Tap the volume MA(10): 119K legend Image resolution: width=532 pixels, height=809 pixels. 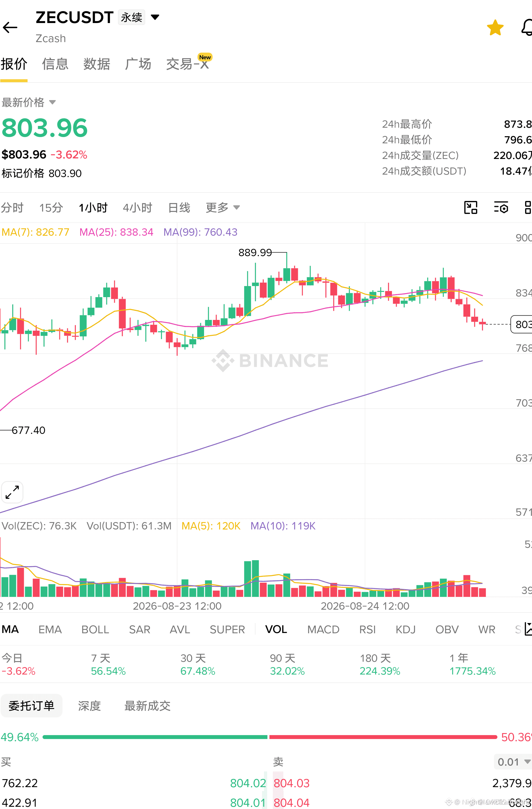[x=283, y=526]
